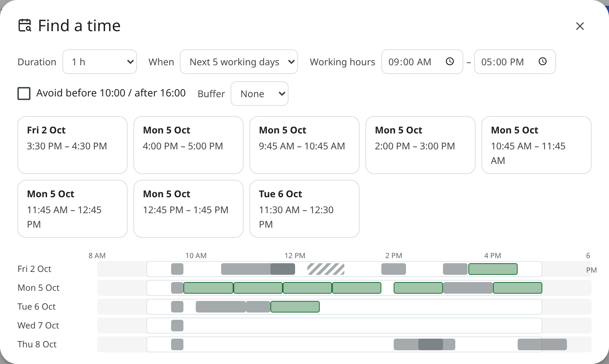Screen dimensions: 609x364
Task: Click the busy block on Wed 7 Oct timeline
Action: (177, 326)
